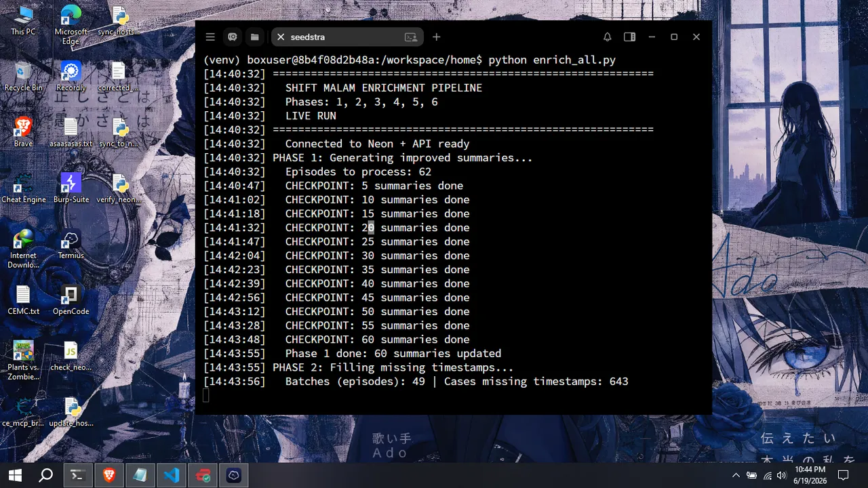Select the Cheat Engine desktop shortcut
The height and width of the screenshot is (488, 868).
point(23,188)
